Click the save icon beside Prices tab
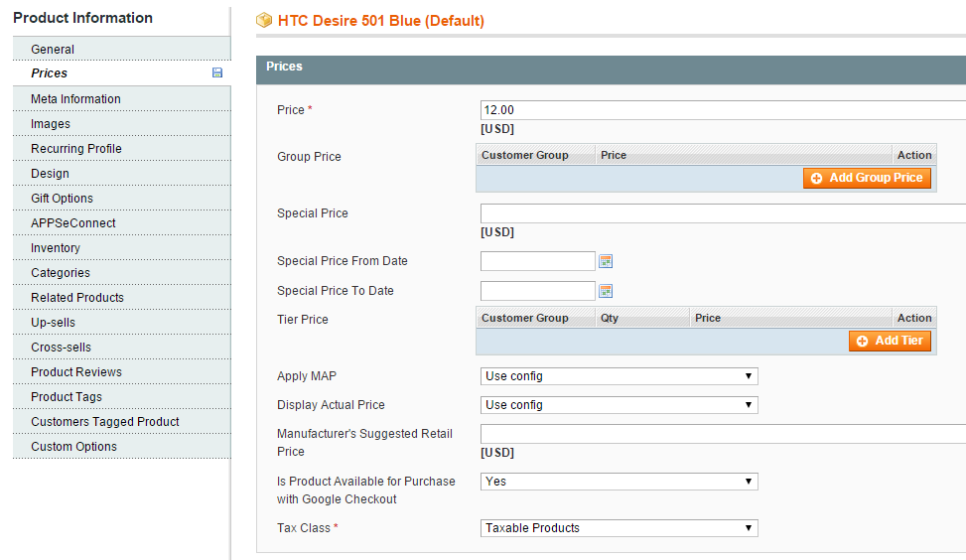This screenshot has height=560, width=966. click(x=217, y=72)
